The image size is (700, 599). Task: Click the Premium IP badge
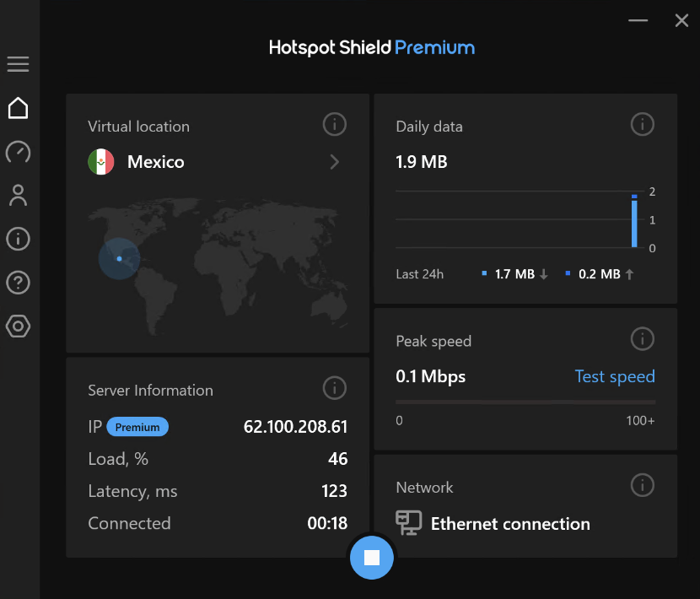coord(137,427)
